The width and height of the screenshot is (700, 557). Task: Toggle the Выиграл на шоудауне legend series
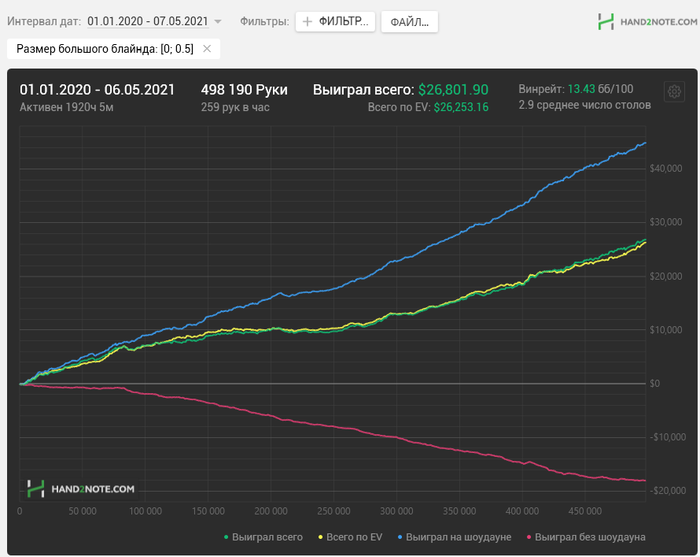coord(454,537)
